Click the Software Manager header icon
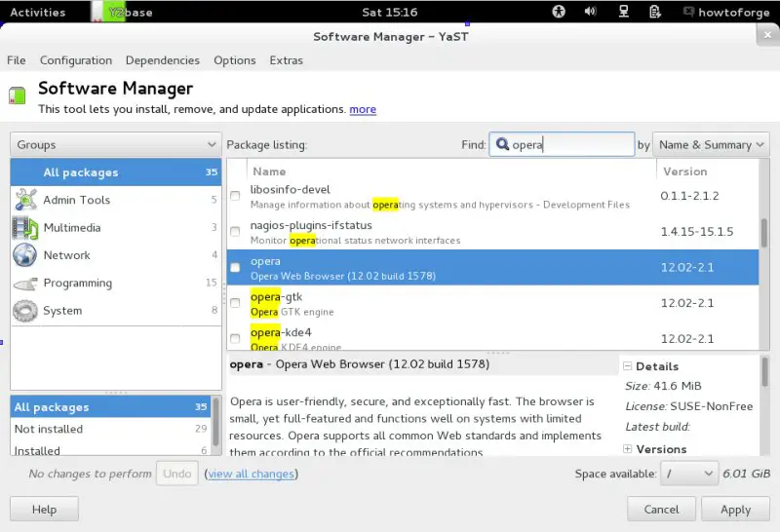This screenshot has height=532, width=780. click(17, 95)
